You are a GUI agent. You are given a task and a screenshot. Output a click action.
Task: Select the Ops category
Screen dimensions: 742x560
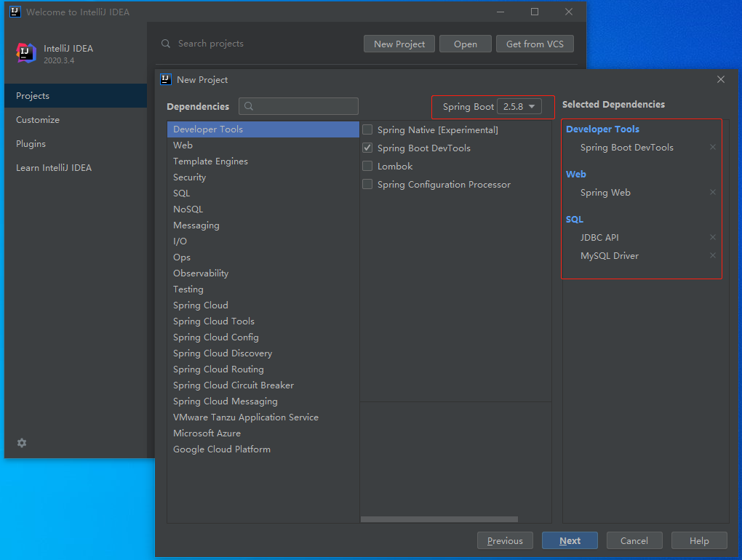[263, 257]
